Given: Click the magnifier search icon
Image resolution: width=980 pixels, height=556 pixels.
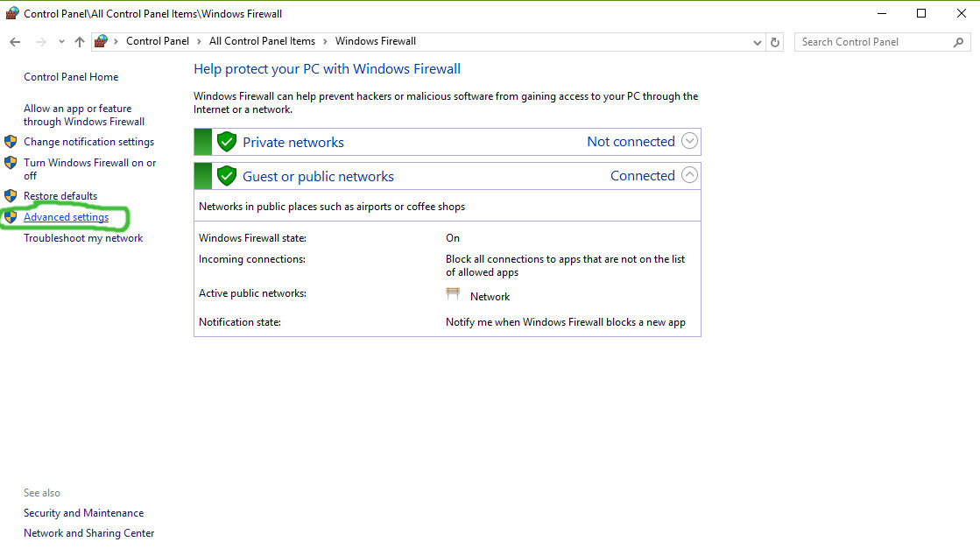Looking at the screenshot, I should [959, 42].
